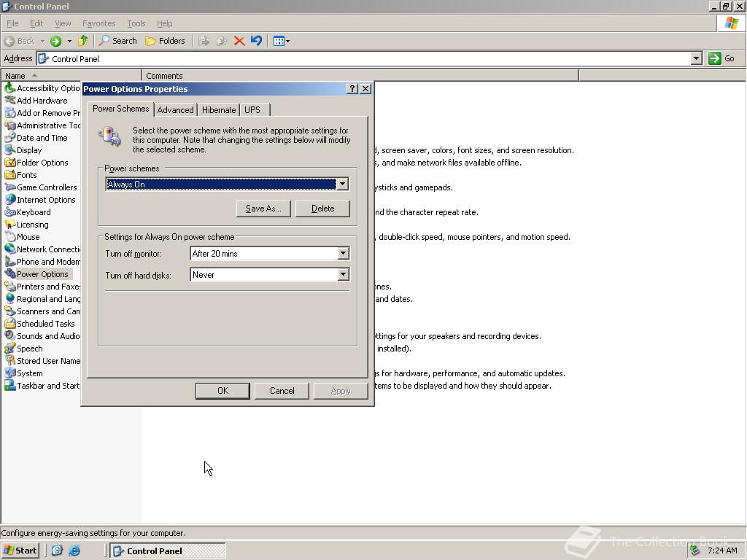
Task: Select the Speech icon
Action: [x=10, y=348]
